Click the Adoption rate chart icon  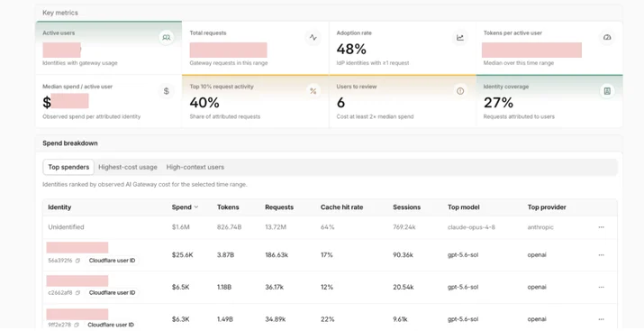[460, 37]
